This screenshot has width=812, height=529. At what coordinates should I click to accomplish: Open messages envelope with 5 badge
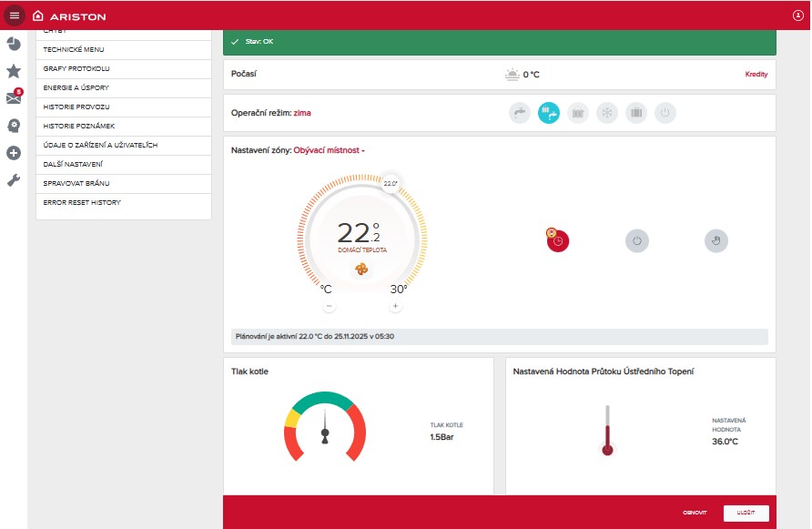coord(14,98)
